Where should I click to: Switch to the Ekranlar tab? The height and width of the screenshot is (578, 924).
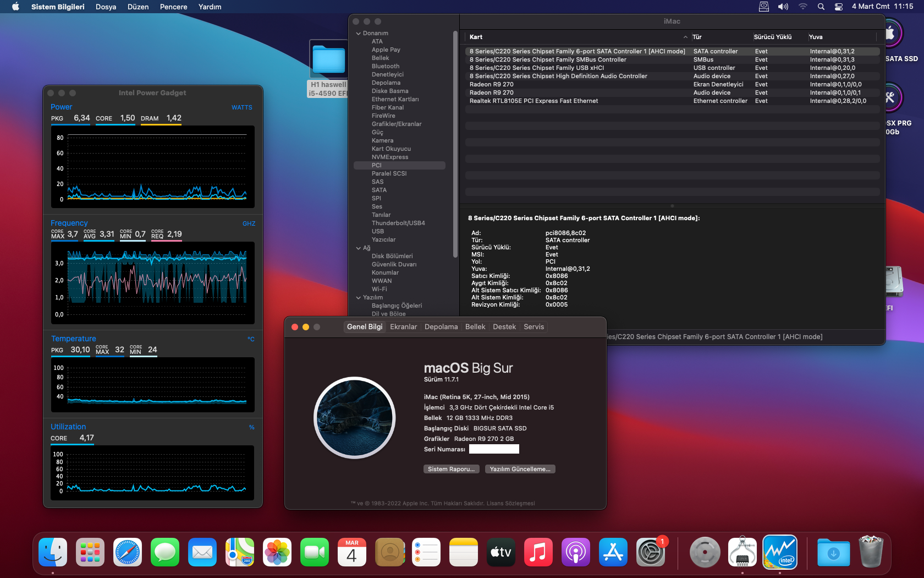pyautogui.click(x=403, y=327)
